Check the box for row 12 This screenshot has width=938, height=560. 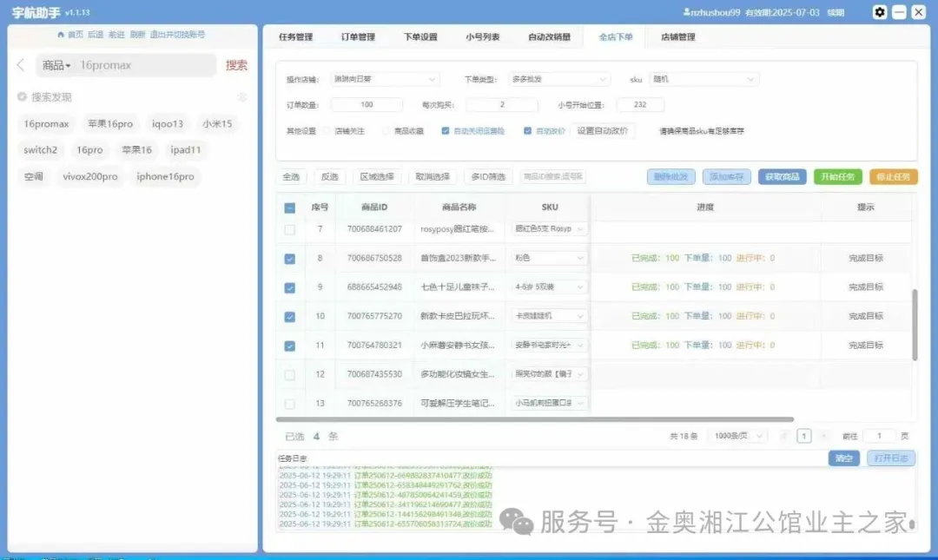[x=290, y=374]
